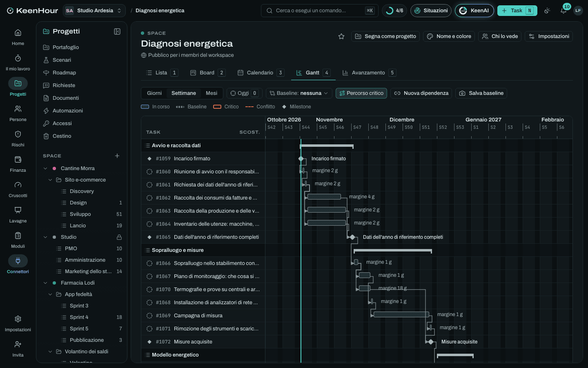Click the Nuova dipendenza button
This screenshot has width=588, height=368.
point(421,93)
